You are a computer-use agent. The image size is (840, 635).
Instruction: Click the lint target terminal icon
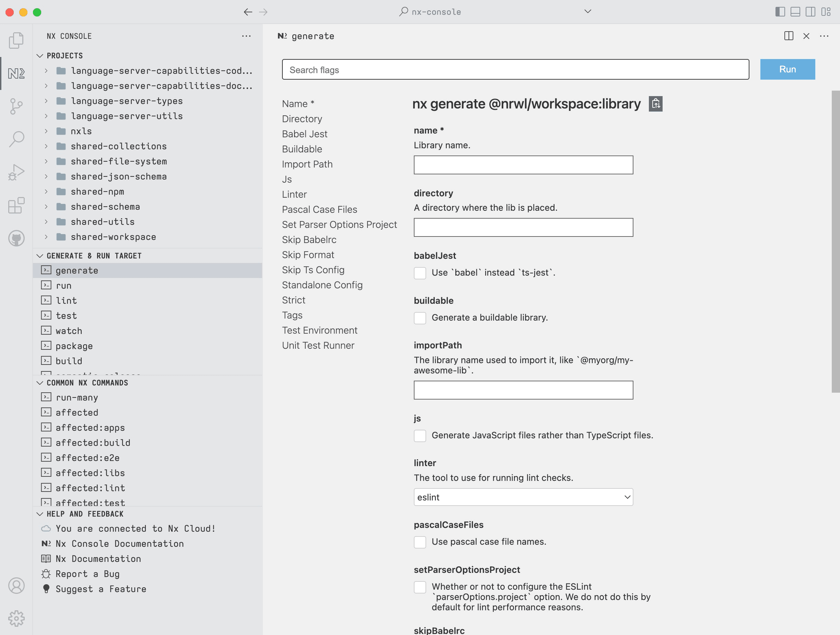click(x=46, y=300)
